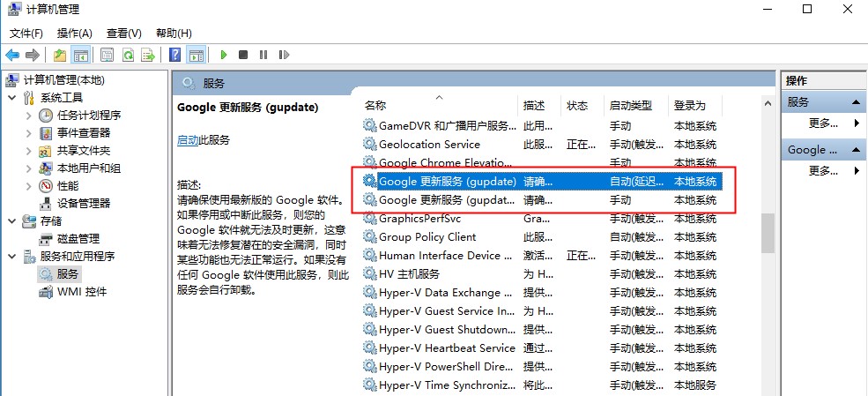Select the Group Policy Client row
868x396 pixels.
[543, 237]
